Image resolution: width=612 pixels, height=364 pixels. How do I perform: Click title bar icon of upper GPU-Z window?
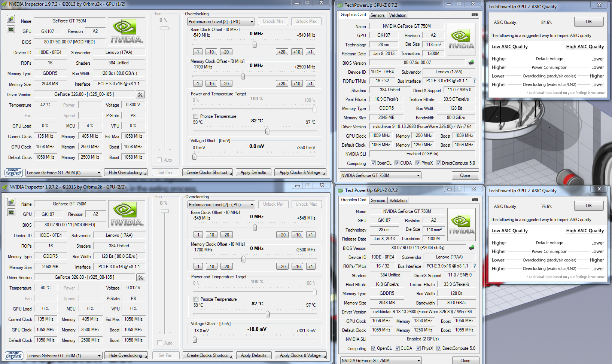coord(340,5)
